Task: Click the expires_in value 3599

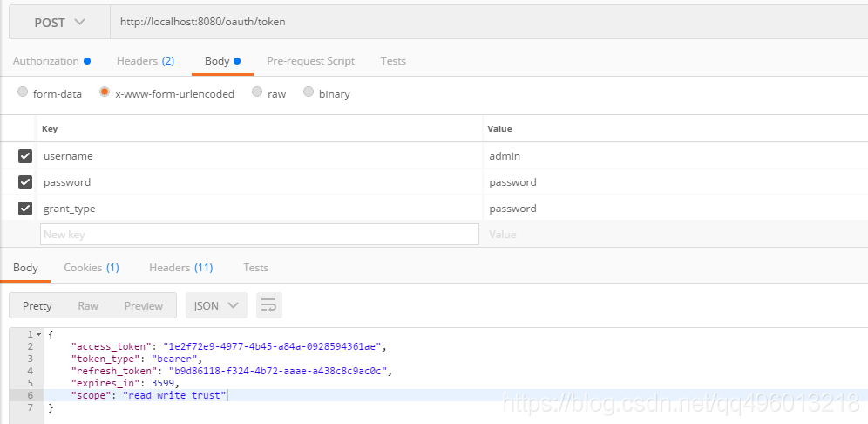Action: tap(163, 383)
